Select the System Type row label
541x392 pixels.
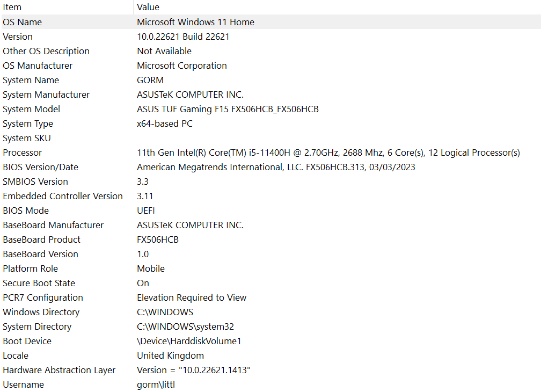28,124
